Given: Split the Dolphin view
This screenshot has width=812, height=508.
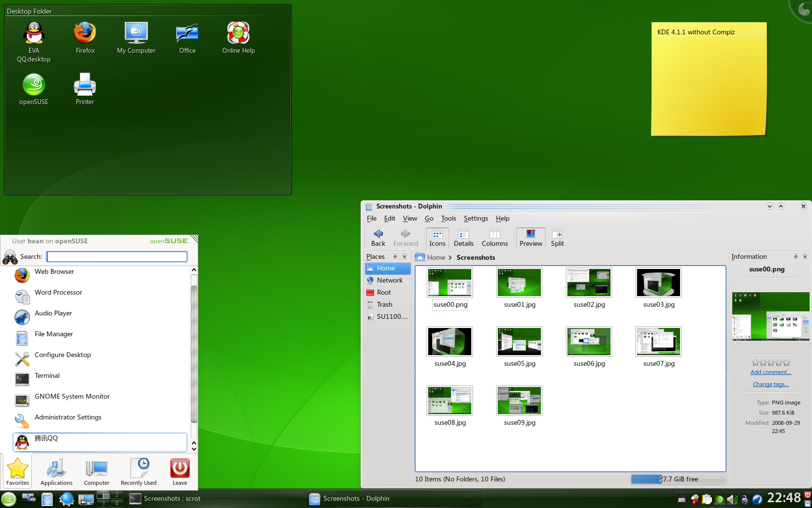Looking at the screenshot, I should tap(557, 238).
